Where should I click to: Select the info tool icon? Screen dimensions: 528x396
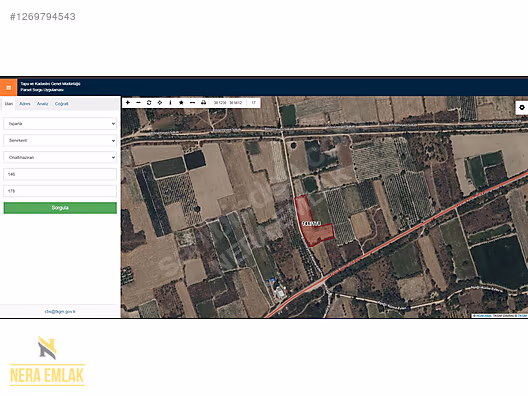[170, 102]
